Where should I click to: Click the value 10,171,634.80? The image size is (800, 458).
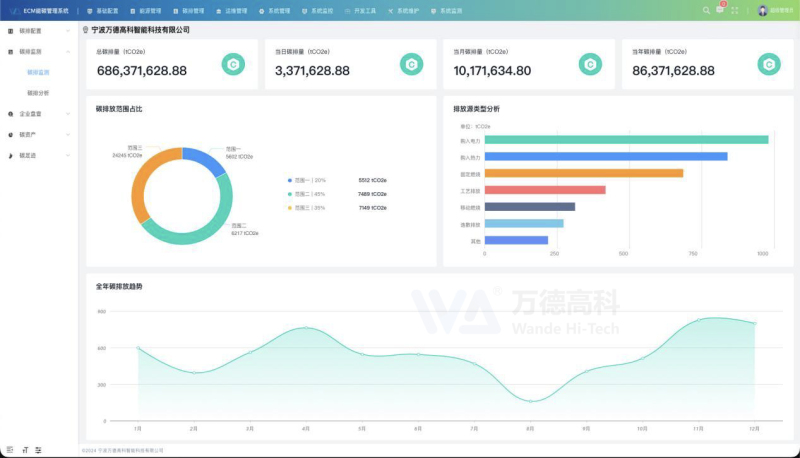coord(492,71)
